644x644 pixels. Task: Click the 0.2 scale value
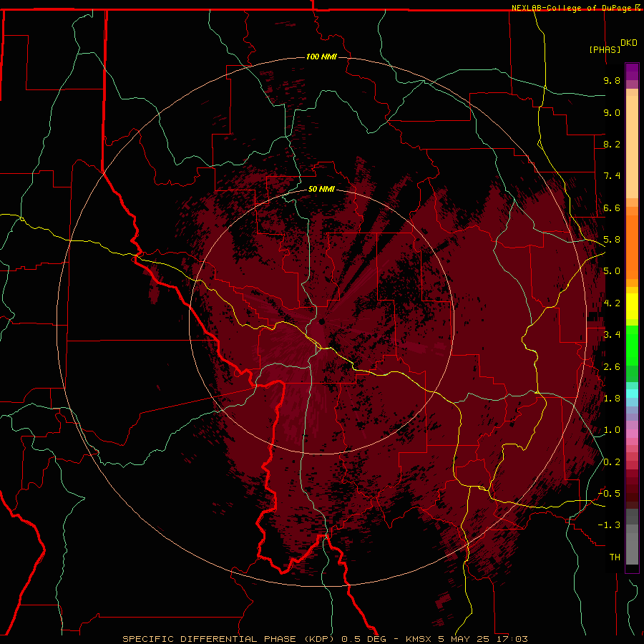click(x=612, y=462)
